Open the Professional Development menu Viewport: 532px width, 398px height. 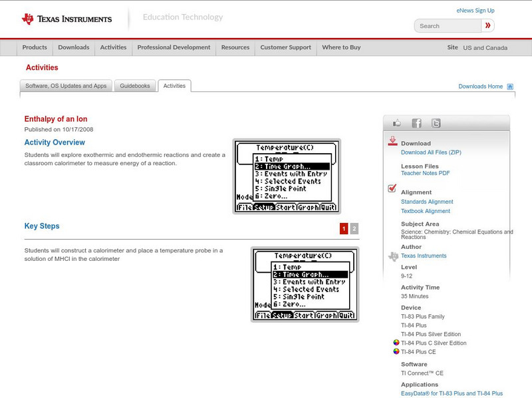coord(174,47)
